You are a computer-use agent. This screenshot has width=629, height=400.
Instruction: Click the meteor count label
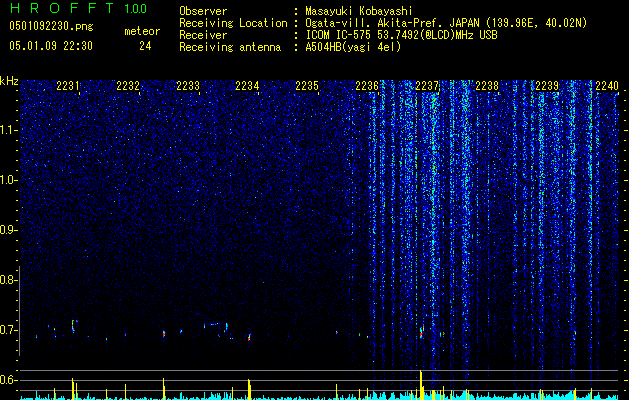point(142,31)
